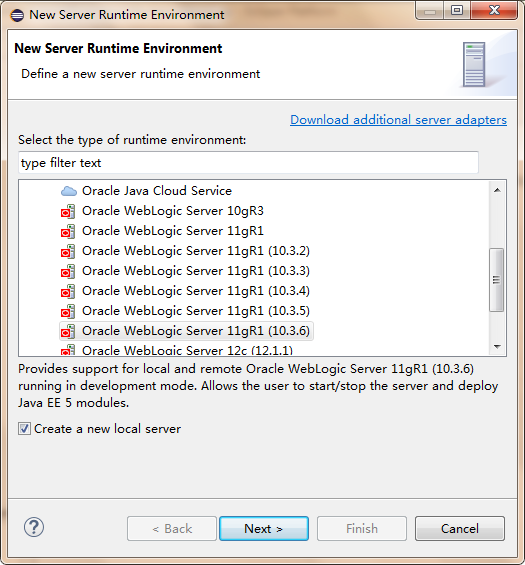Select Oracle WebLogic Server 11gR1 (10.3.6)
Screen dimensions: 525x565
tap(196, 331)
